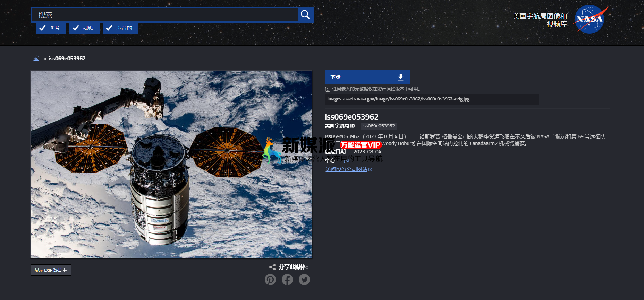Click the info icon beside metadata note

328,89
